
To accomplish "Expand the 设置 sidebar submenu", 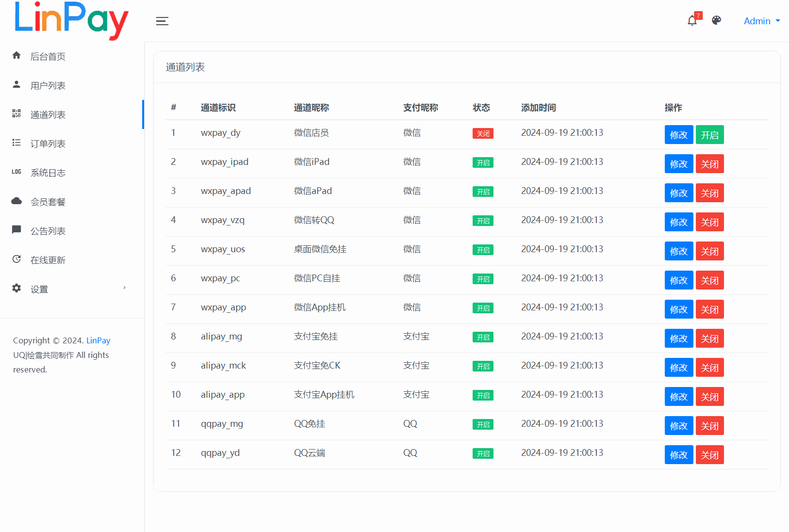I will [40, 290].
